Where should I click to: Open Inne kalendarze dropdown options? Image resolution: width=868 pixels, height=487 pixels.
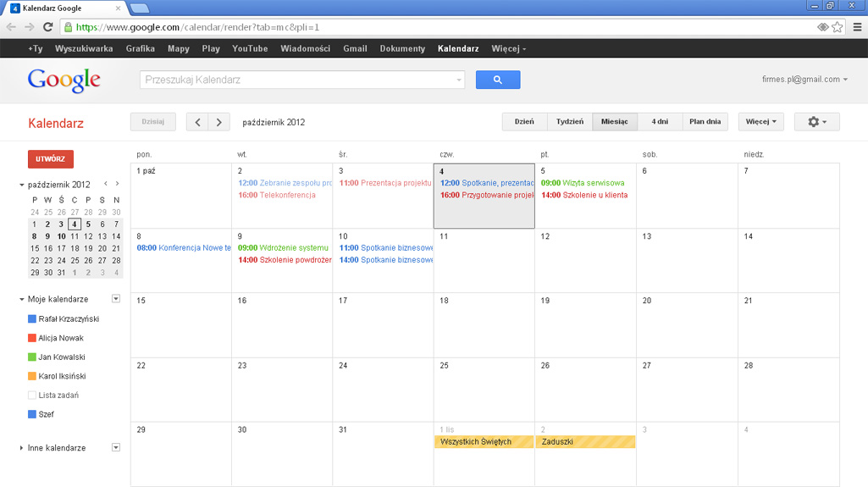[x=116, y=447]
